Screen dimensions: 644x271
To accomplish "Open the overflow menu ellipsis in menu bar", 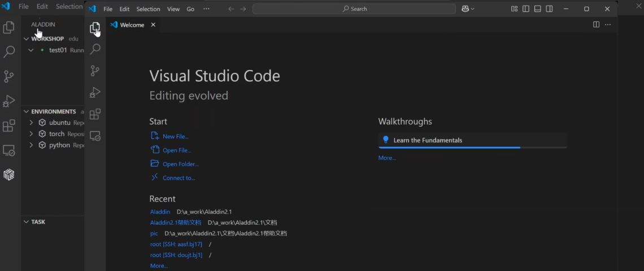I will [206, 8].
